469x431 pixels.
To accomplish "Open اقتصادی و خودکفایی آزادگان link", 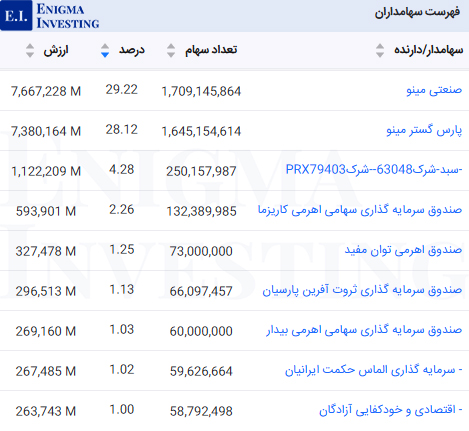I will tap(391, 410).
